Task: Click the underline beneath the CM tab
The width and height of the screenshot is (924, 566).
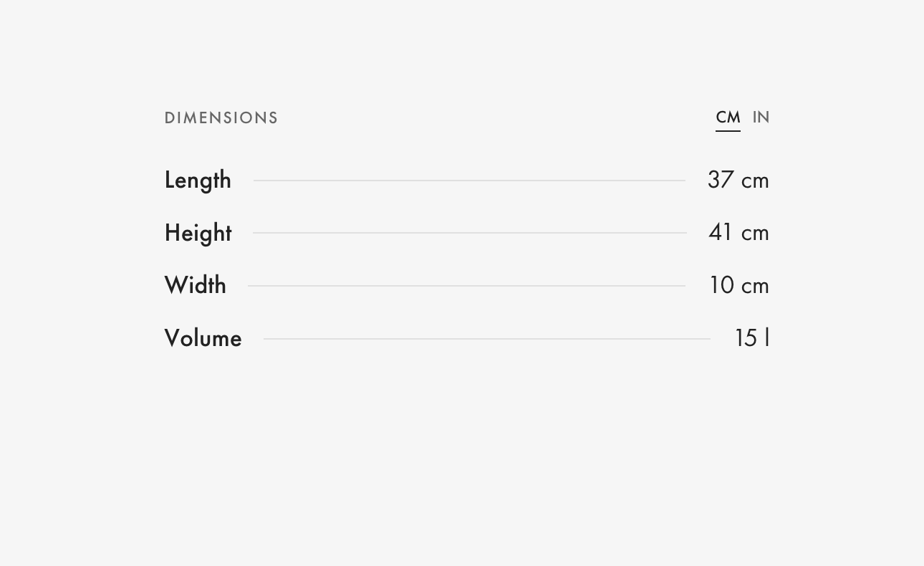Action: [728, 131]
